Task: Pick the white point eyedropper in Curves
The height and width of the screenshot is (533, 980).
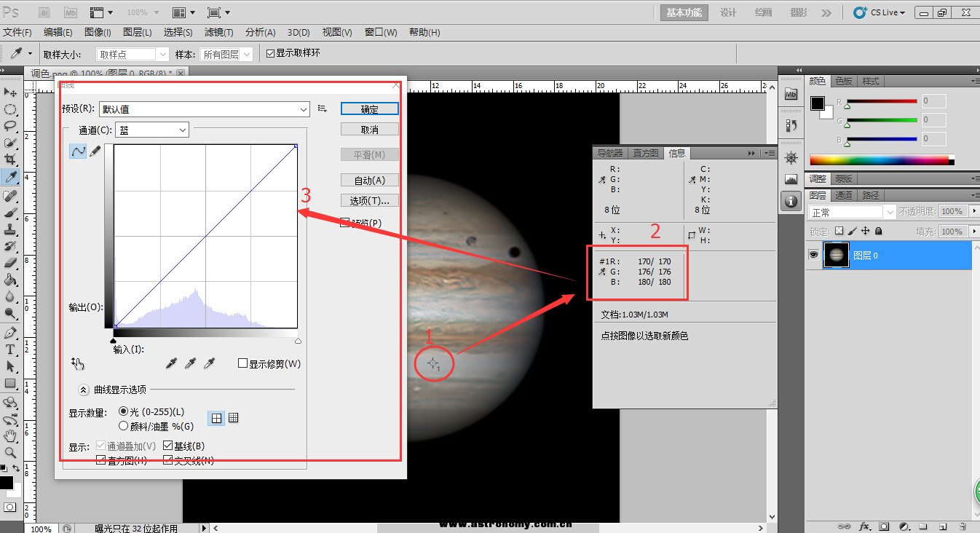Action: (x=210, y=363)
